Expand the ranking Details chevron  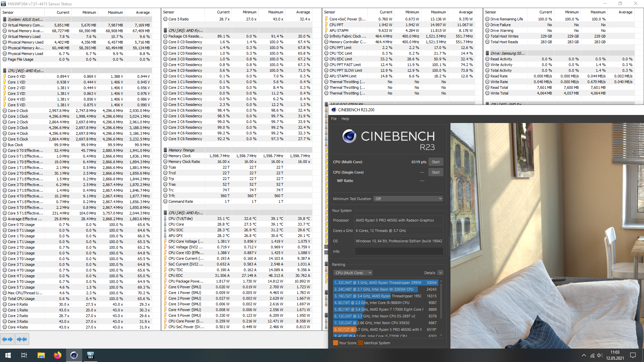pyautogui.click(x=440, y=273)
